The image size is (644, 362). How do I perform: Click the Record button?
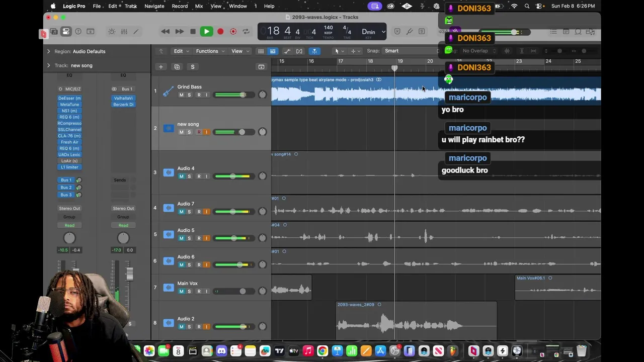tap(220, 32)
